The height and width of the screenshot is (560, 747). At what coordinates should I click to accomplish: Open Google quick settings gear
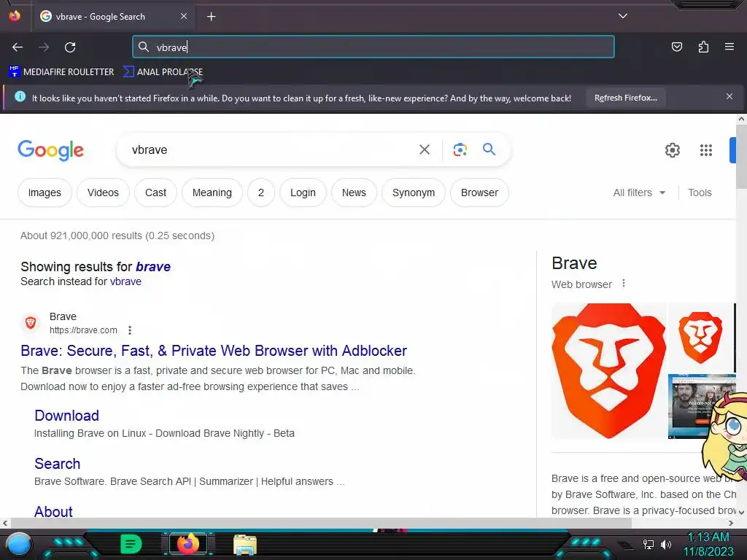[x=672, y=150]
